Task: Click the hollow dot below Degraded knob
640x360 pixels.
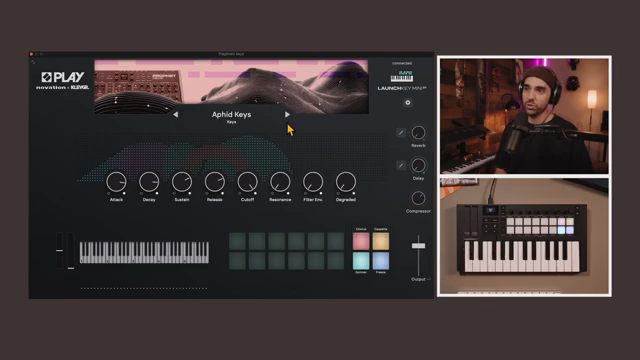Action: (x=338, y=193)
